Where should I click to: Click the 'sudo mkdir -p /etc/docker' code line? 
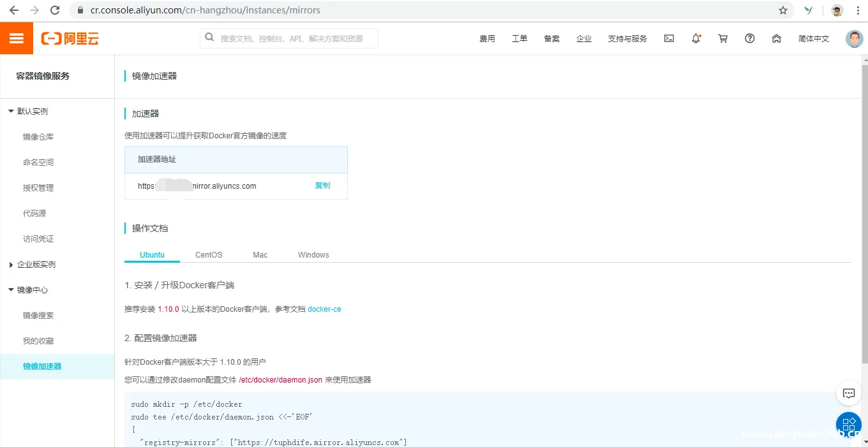tap(186, 404)
